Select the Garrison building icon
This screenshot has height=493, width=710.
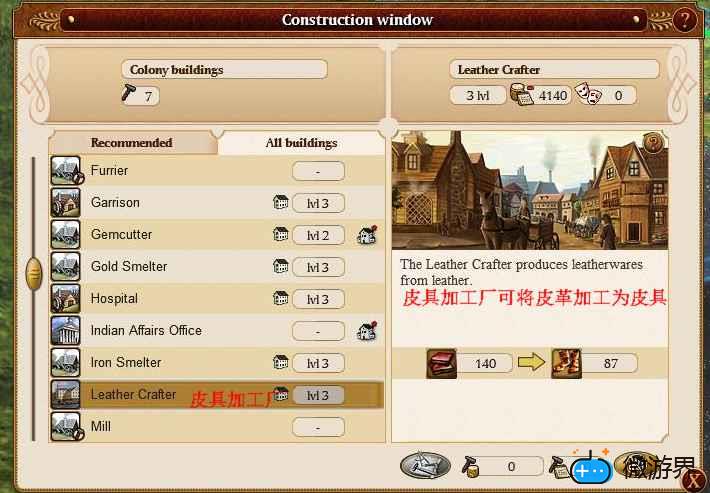tap(66, 203)
